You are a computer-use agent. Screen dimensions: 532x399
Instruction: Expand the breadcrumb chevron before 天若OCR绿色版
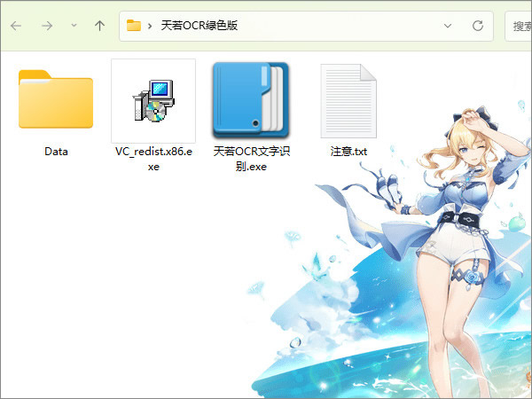[150, 26]
